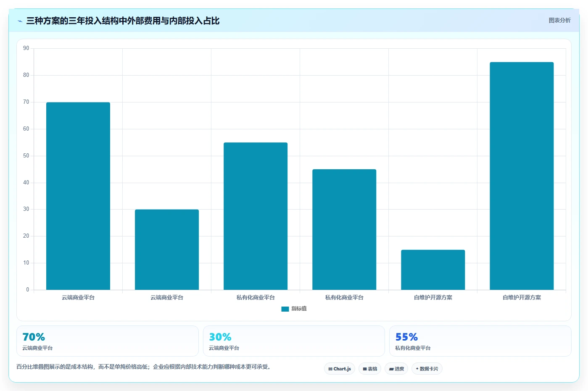This screenshot has width=588, height=391.
Task: Toggle the 指标值 legend color swatch
Action: pyautogui.click(x=285, y=309)
